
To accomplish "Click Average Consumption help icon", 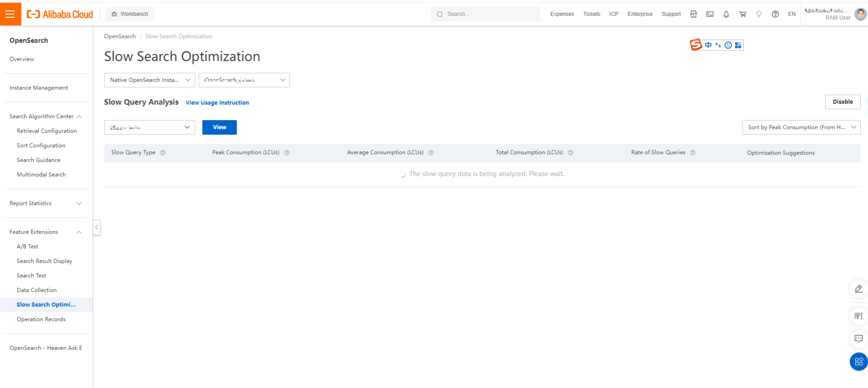I will (x=431, y=153).
